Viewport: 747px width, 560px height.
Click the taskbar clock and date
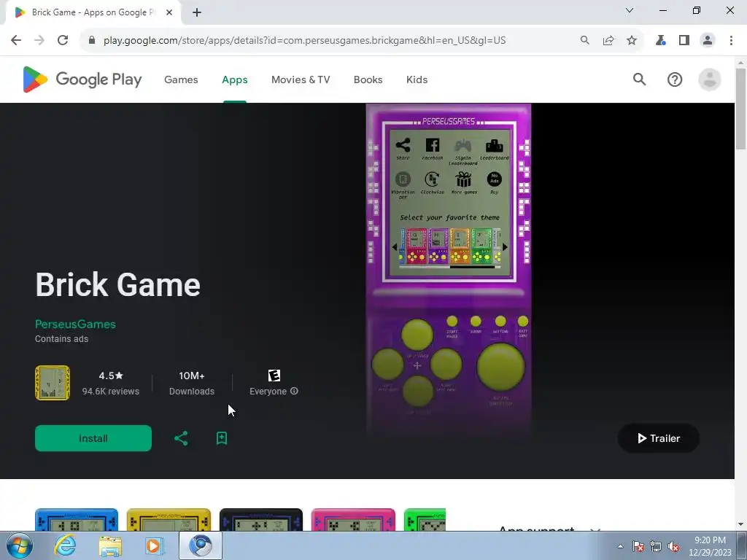coord(710,546)
